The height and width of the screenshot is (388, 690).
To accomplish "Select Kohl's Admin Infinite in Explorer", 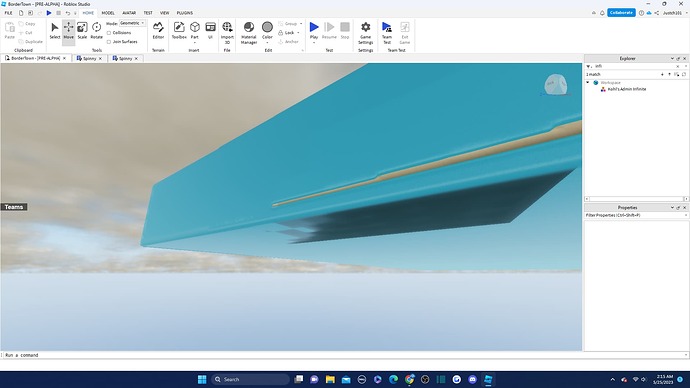I will [627, 89].
